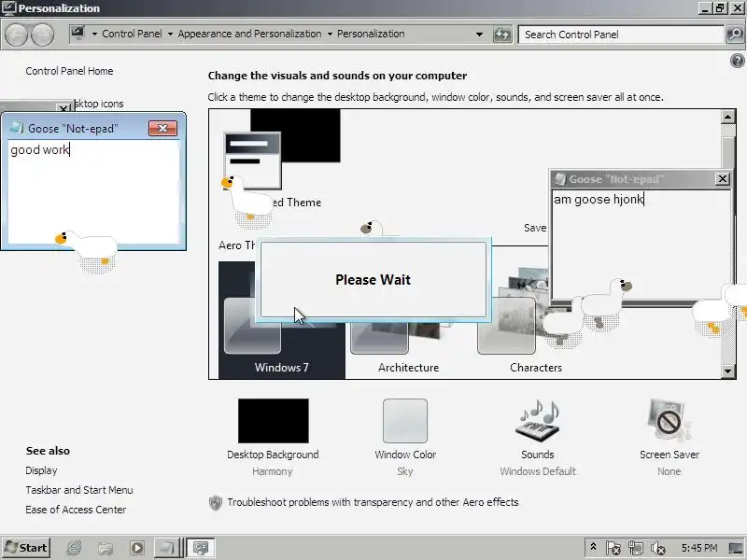
Task: Click the refresh button beside address bar
Action: (502, 35)
